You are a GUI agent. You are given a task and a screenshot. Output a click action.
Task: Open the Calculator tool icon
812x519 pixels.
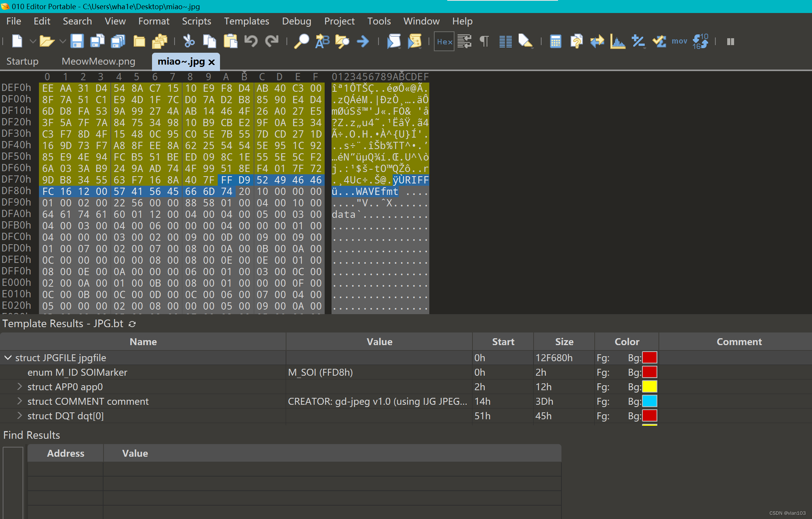pos(556,41)
